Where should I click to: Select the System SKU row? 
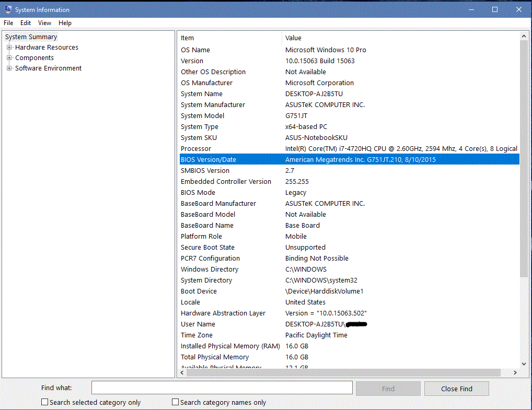[x=349, y=138]
